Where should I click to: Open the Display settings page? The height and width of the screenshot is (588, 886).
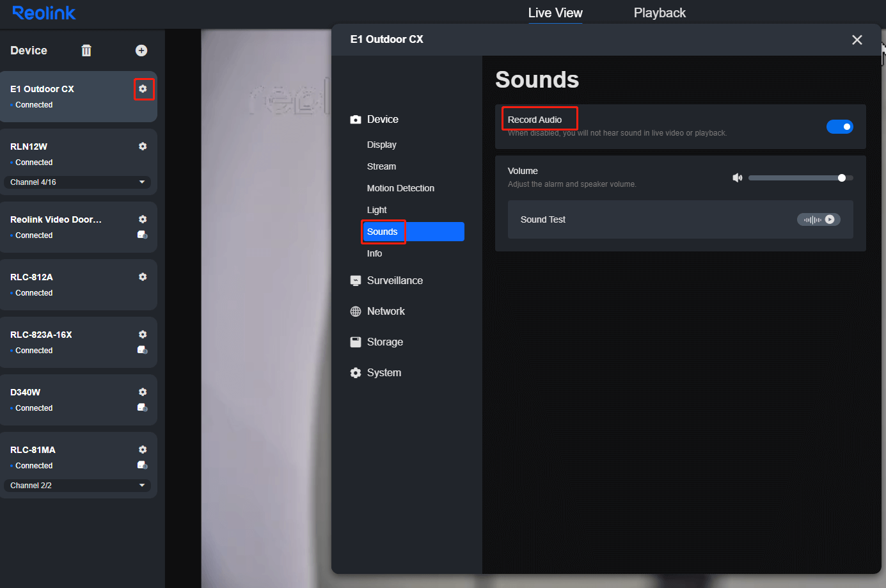tap(382, 145)
